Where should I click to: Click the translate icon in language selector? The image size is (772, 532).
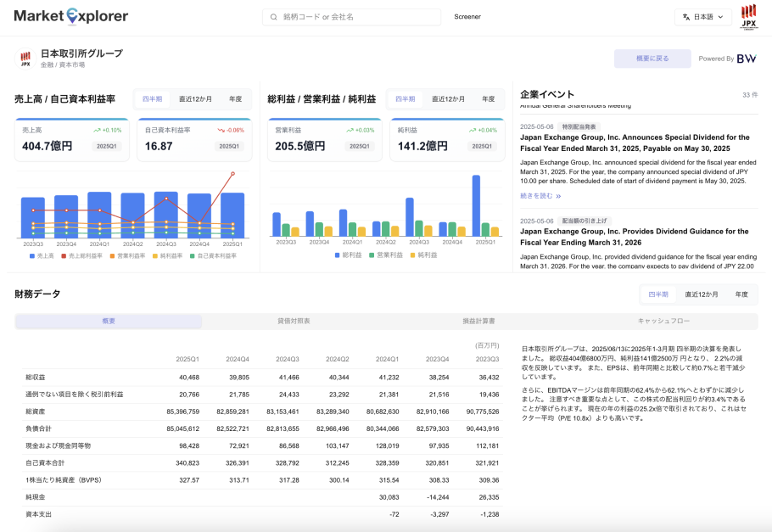point(685,17)
